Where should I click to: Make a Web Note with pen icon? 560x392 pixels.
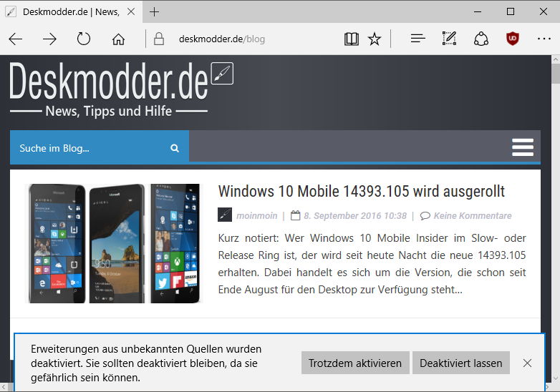pyautogui.click(x=449, y=39)
